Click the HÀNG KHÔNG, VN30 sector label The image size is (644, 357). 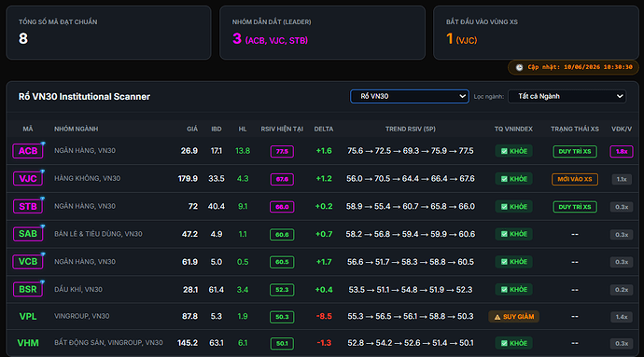click(87, 179)
